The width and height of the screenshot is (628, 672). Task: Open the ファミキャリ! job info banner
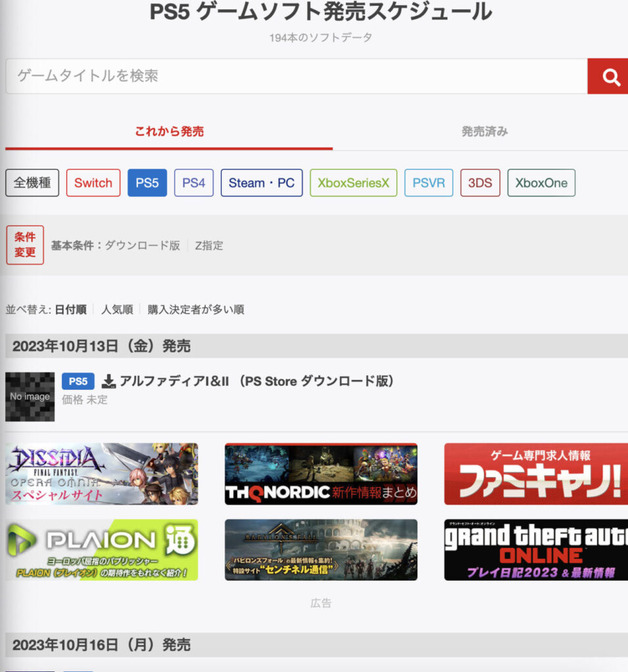tap(536, 474)
